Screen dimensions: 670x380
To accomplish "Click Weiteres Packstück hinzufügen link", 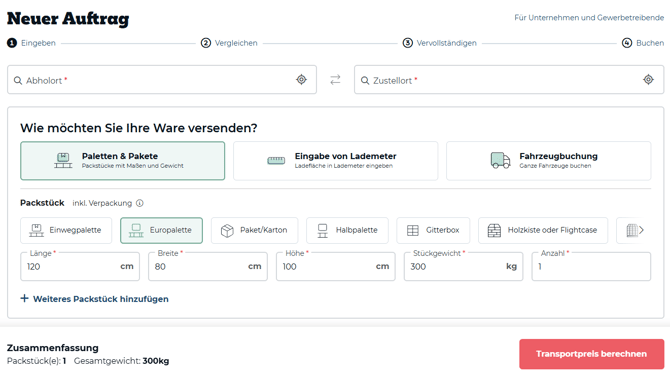I will [x=94, y=299].
